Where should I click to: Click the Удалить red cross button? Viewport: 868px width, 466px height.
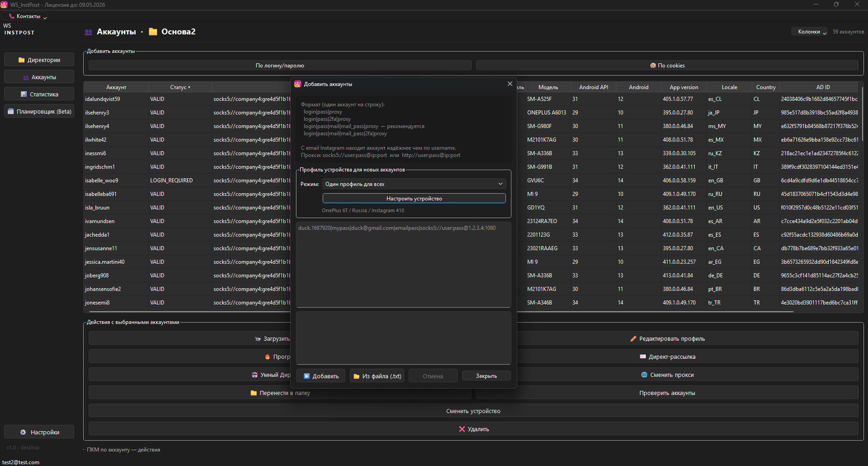473,429
